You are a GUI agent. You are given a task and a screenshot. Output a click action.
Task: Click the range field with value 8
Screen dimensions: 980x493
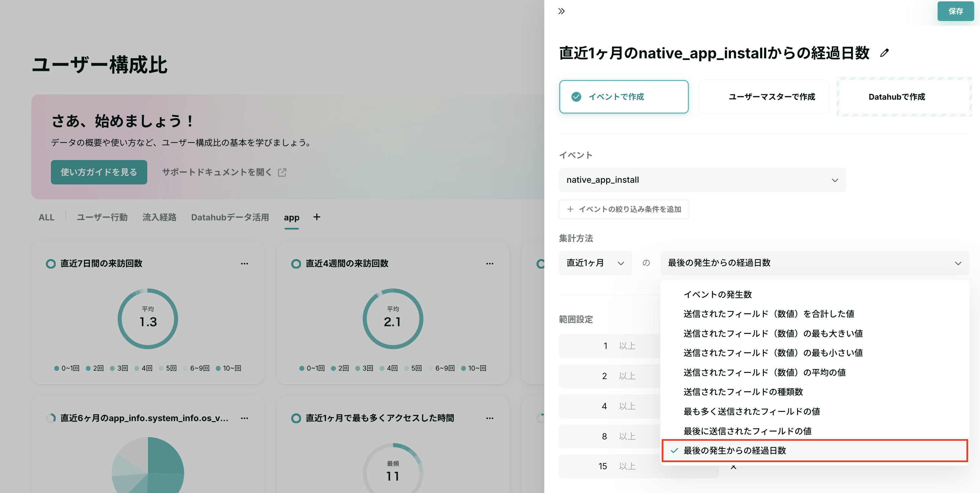click(609, 436)
